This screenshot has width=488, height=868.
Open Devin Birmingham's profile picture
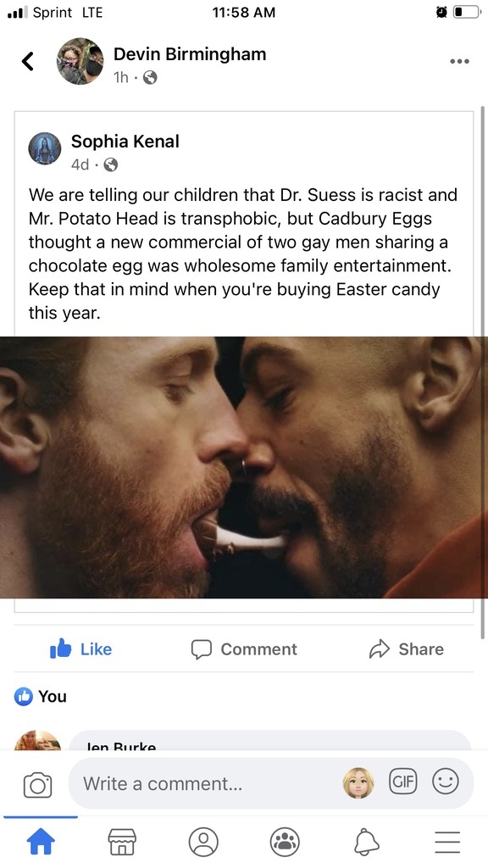pos(80,61)
